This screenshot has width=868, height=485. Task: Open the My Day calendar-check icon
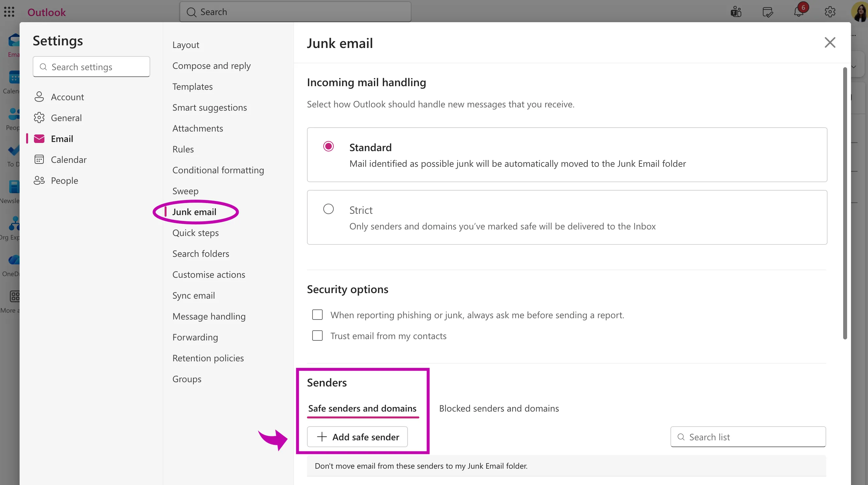click(x=768, y=12)
